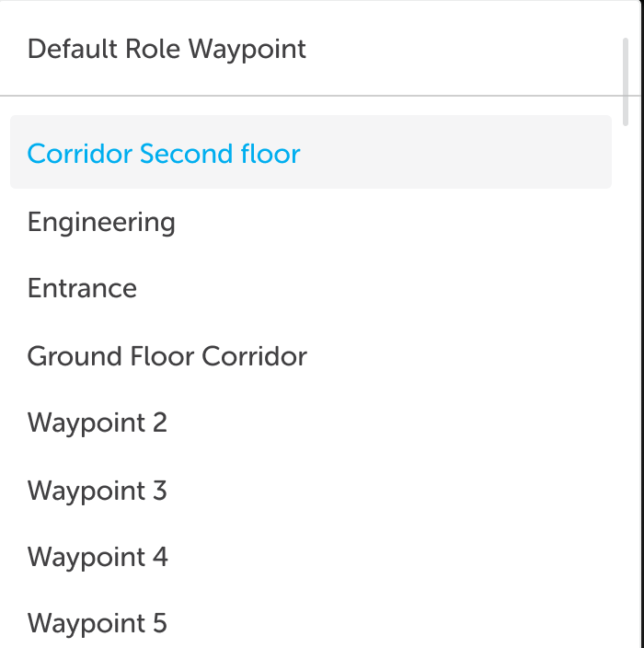Set default role waypoint to Entrance
644x648 pixels.
coord(311,288)
